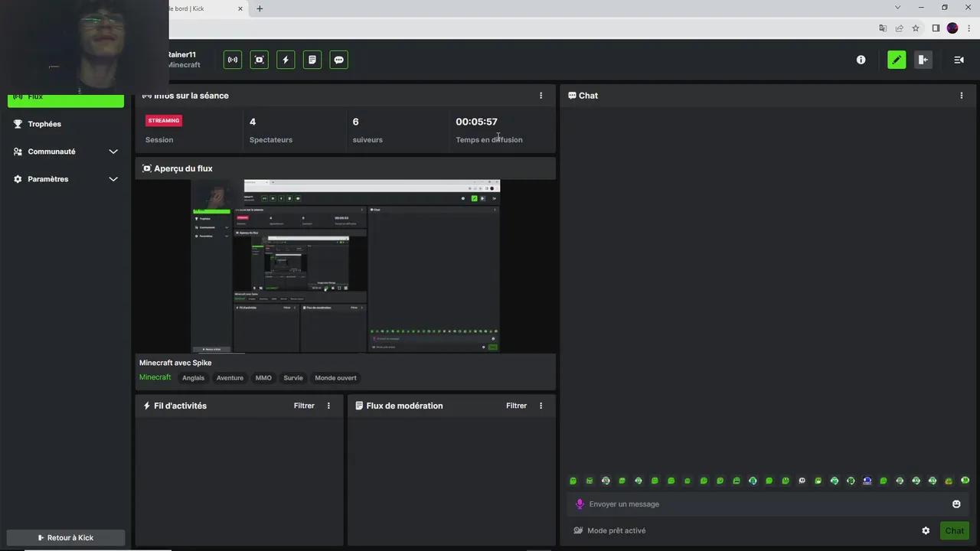Screen dimensions: 980x551
Task: Click the green Chat send button
Action: pyautogui.click(x=955, y=530)
